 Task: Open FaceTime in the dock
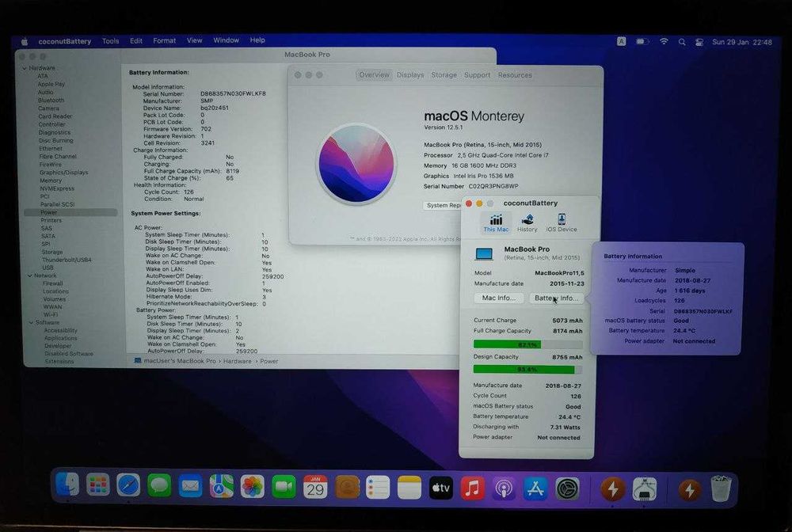[284, 487]
